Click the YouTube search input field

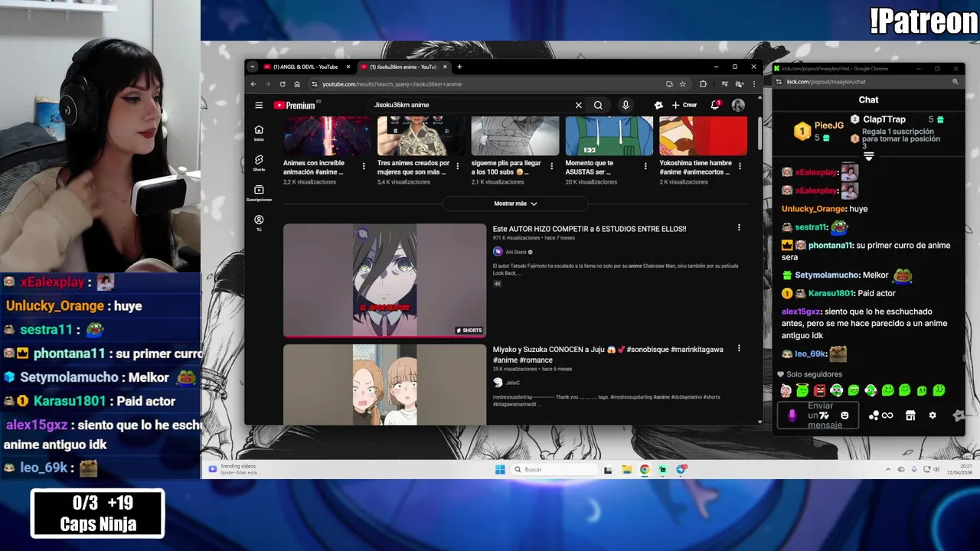pos(471,105)
